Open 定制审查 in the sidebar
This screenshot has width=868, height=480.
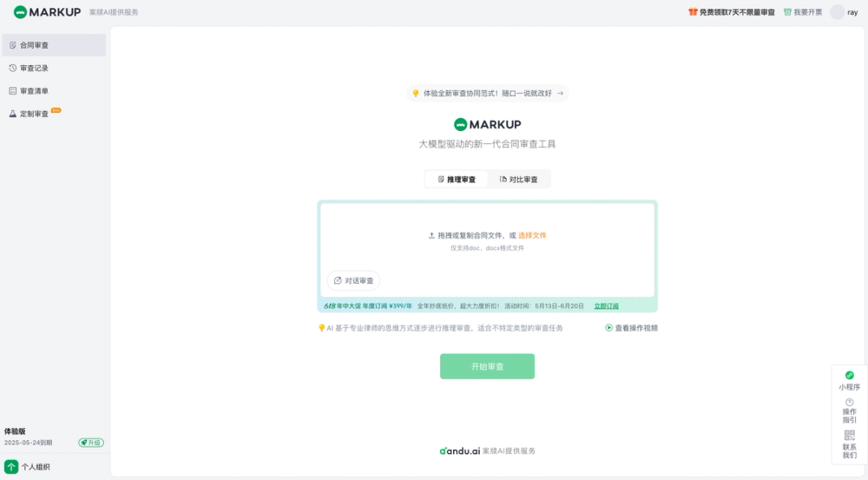click(x=54, y=114)
